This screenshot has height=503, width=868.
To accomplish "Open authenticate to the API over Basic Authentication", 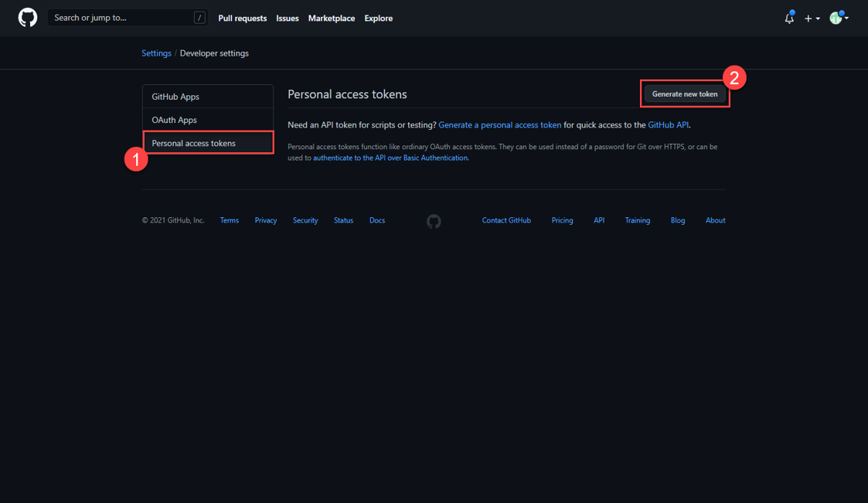I will point(390,158).
